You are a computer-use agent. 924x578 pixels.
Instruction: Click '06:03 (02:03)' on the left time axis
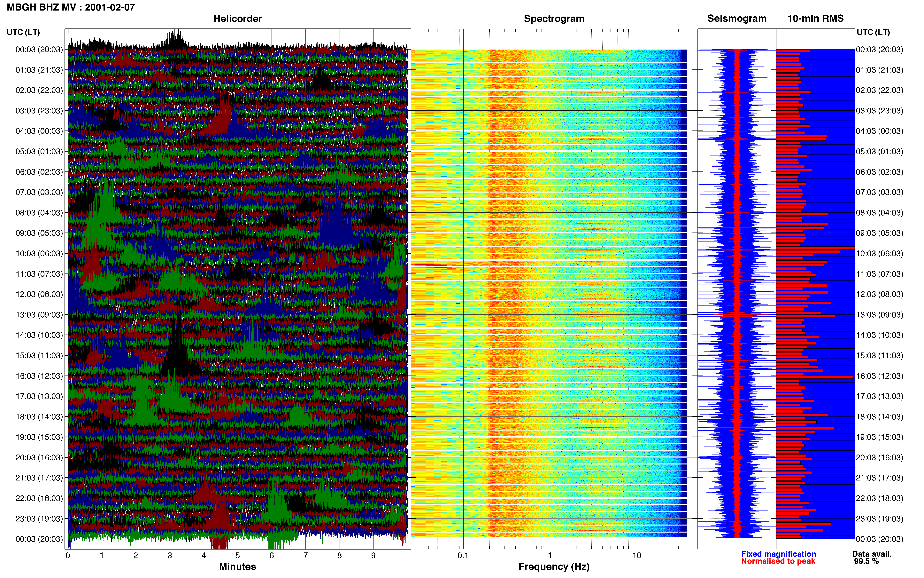pos(39,172)
